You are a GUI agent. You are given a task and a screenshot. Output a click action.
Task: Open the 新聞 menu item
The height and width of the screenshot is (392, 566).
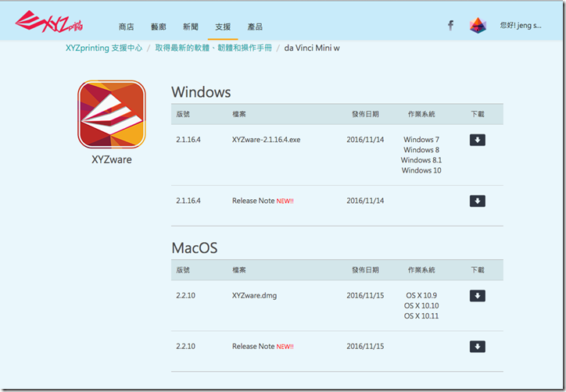pos(191,27)
